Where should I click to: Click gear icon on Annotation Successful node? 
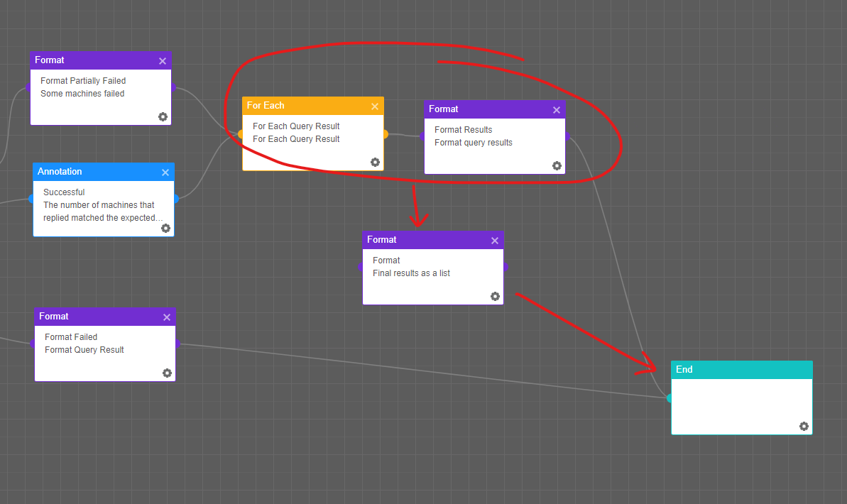coord(165,228)
